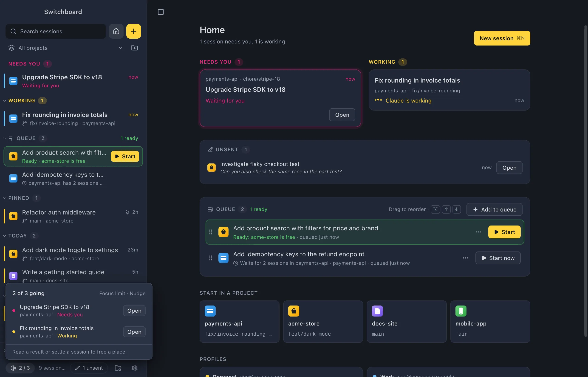Start product search item in main queue

coord(504,232)
